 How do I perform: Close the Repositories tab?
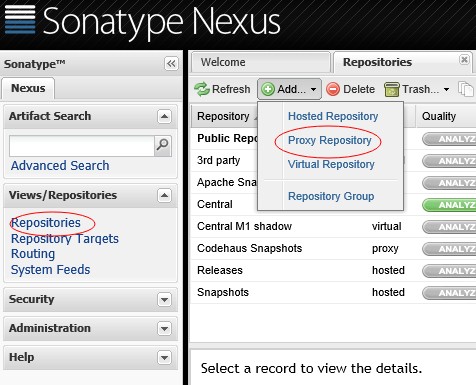[x=464, y=60]
